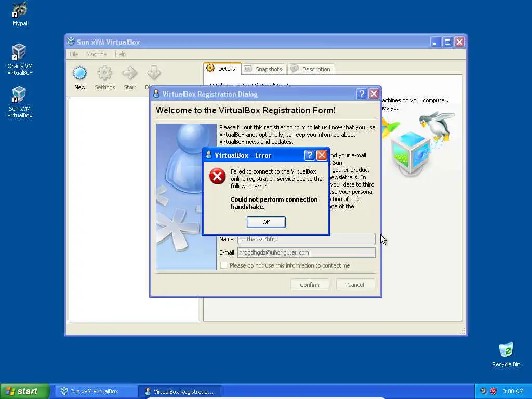Click the user icon in the Error dialog title bar
This screenshot has height=399, width=532.
tap(209, 155)
